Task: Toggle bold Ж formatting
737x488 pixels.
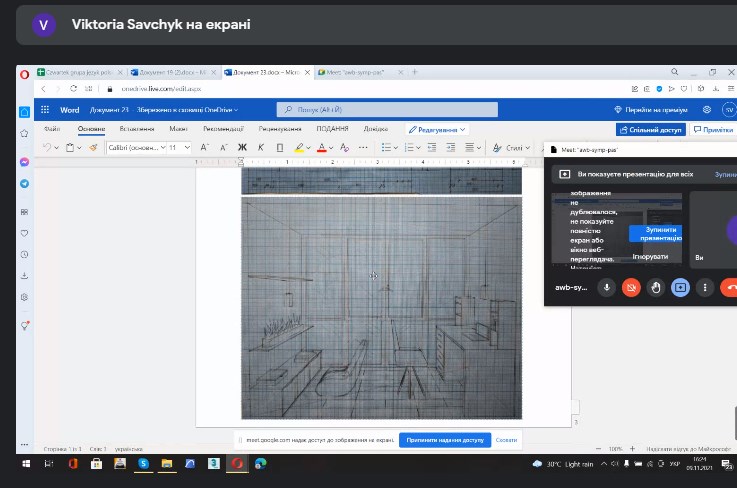Action: point(242,148)
